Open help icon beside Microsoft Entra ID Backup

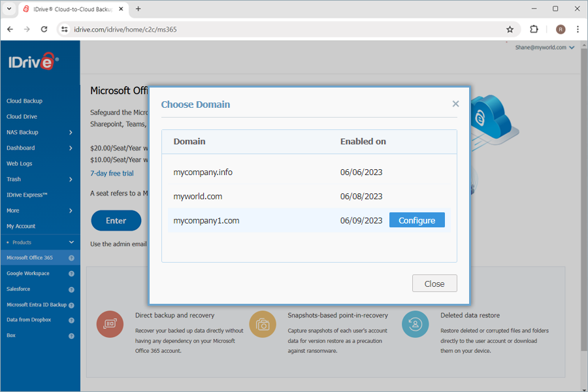tap(71, 305)
